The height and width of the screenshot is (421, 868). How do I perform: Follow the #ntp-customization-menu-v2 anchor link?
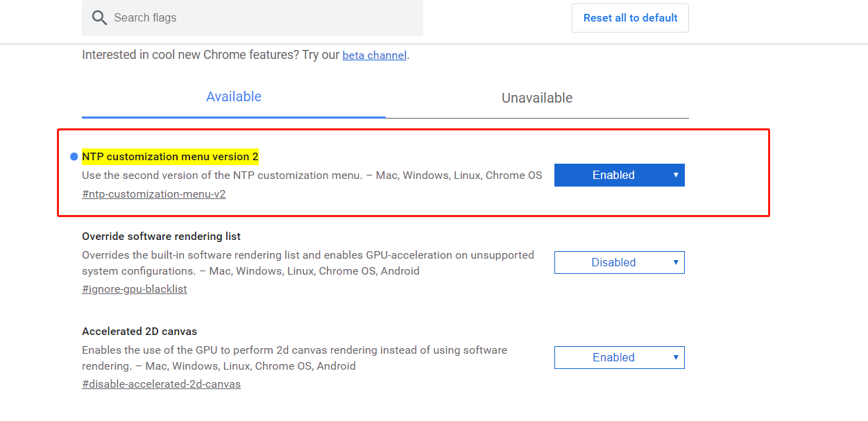tap(154, 194)
